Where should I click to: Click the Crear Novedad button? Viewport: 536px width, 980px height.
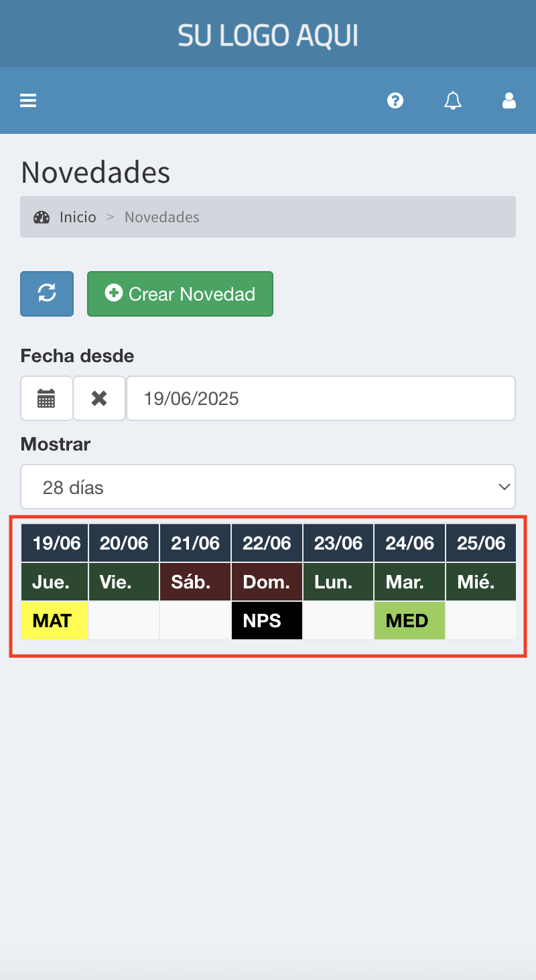tap(180, 293)
